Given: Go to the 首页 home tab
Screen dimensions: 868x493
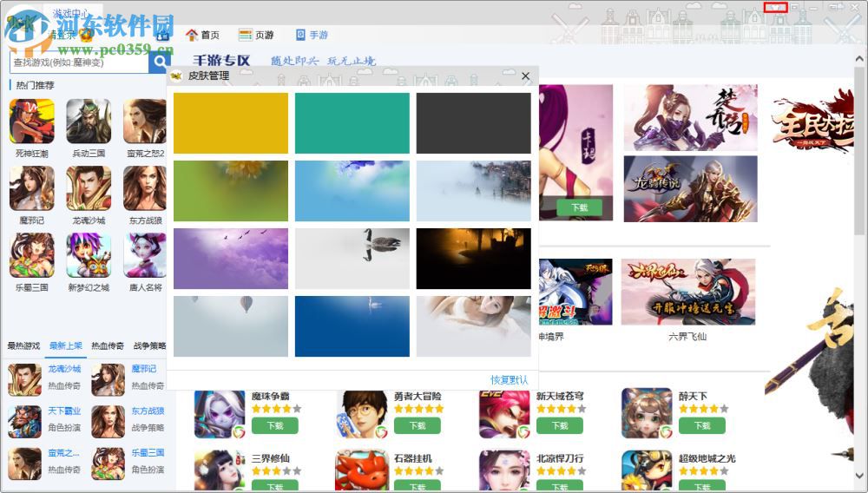Looking at the screenshot, I should [x=202, y=35].
